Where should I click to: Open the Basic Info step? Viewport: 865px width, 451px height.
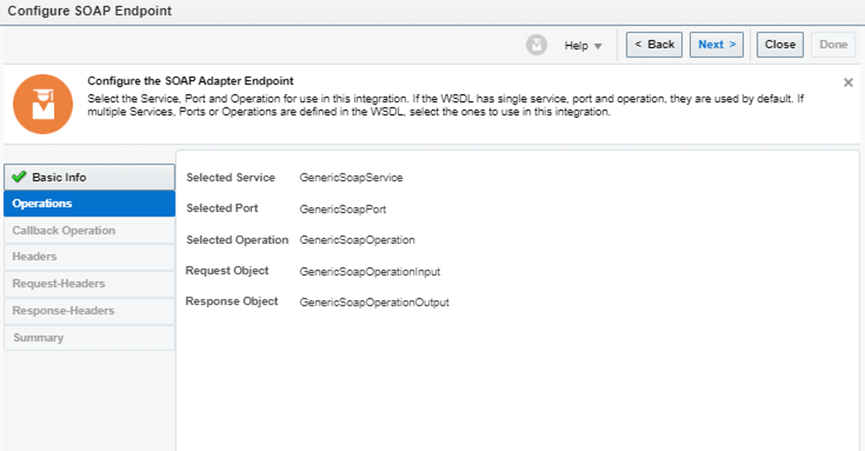coord(89,177)
